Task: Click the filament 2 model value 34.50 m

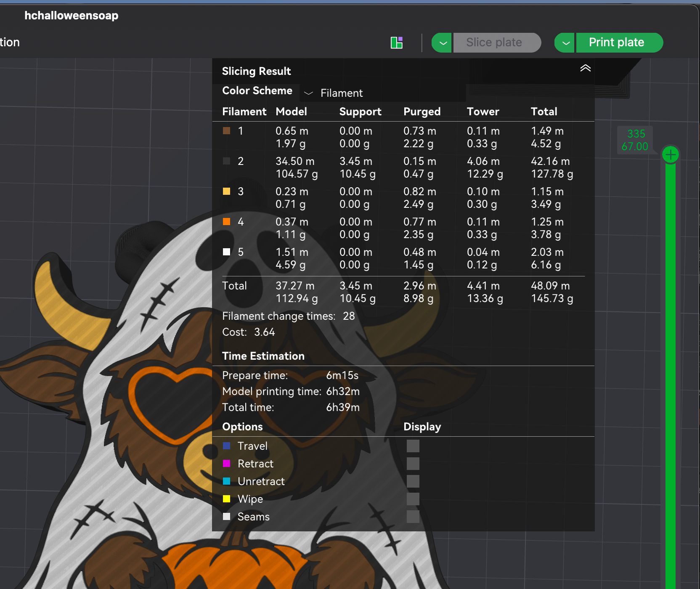Action: [295, 161]
